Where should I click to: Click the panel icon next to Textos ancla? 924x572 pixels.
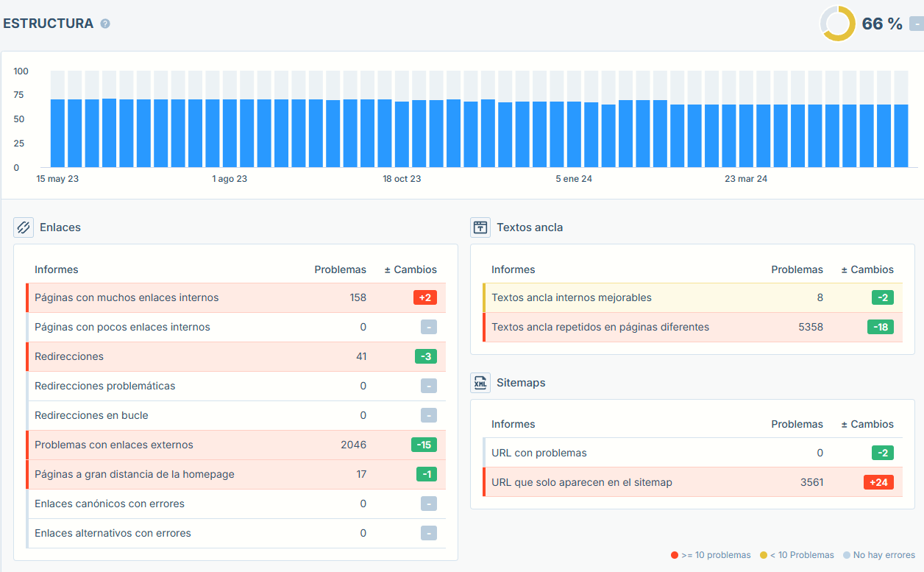480,227
